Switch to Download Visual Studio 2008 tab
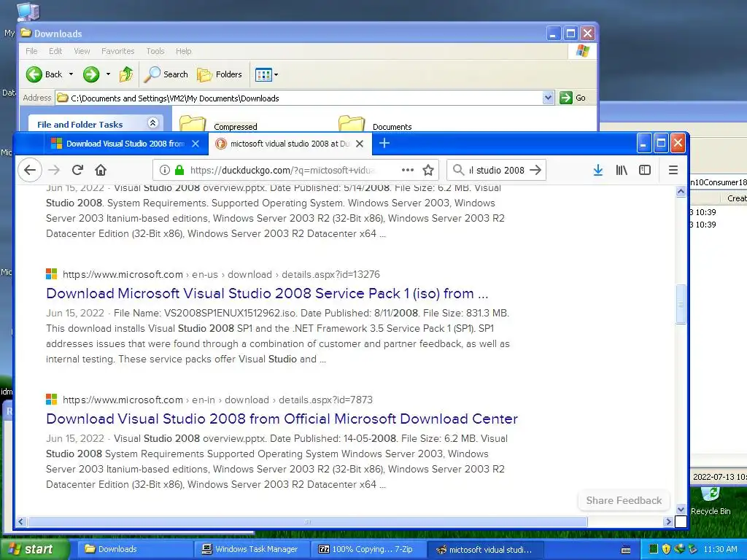 125,144
